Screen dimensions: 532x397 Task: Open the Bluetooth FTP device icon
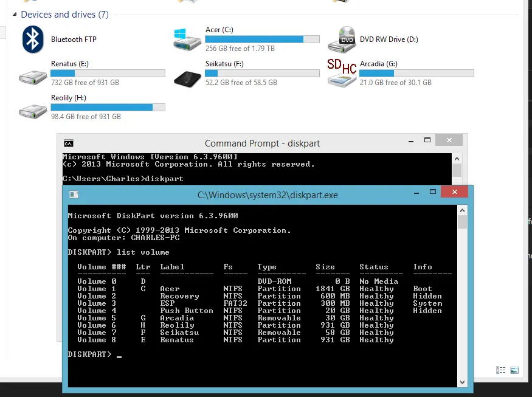pos(33,40)
